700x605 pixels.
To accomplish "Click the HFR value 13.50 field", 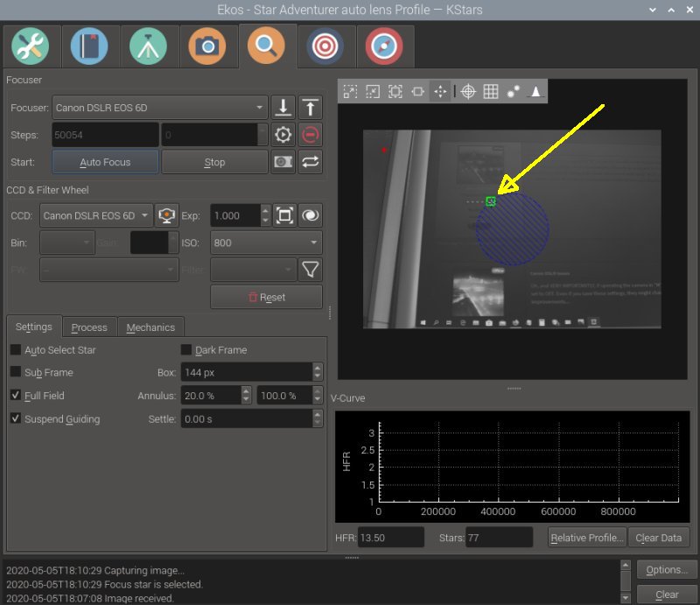I will (390, 538).
